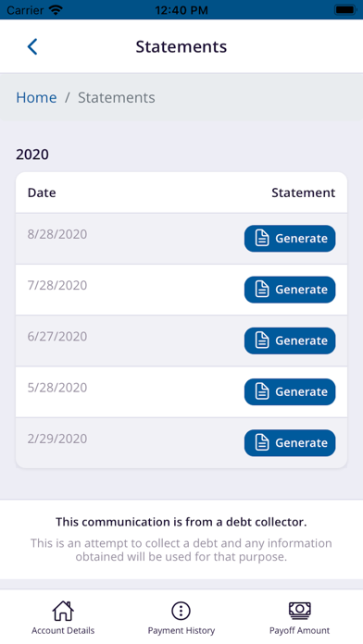Tap the Wi-Fi status icon
The width and height of the screenshot is (363, 644).
click(55, 10)
